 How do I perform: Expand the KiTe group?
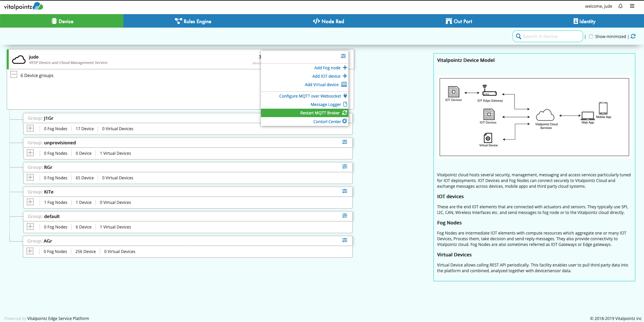[x=30, y=202]
